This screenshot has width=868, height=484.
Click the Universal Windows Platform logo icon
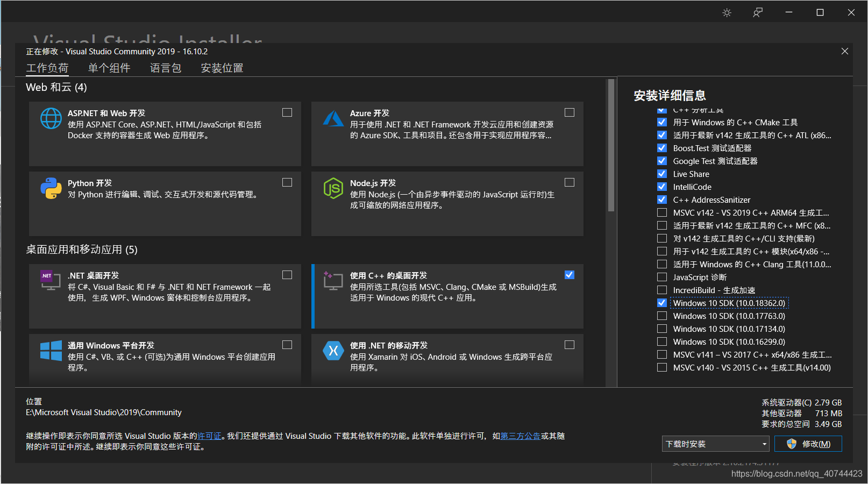[x=51, y=351]
